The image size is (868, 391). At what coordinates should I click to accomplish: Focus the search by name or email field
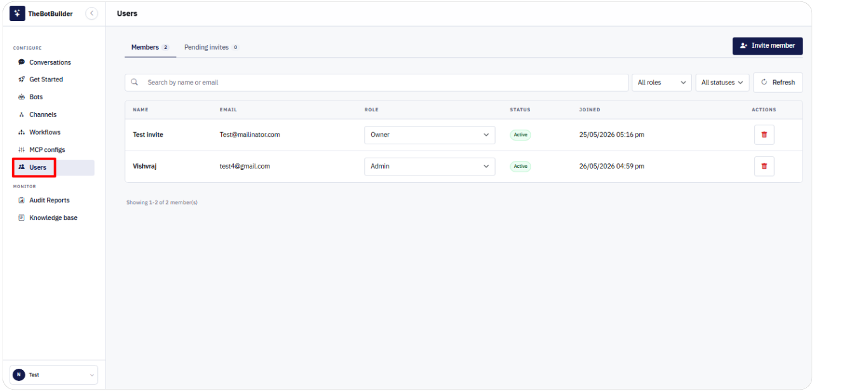coord(377,82)
